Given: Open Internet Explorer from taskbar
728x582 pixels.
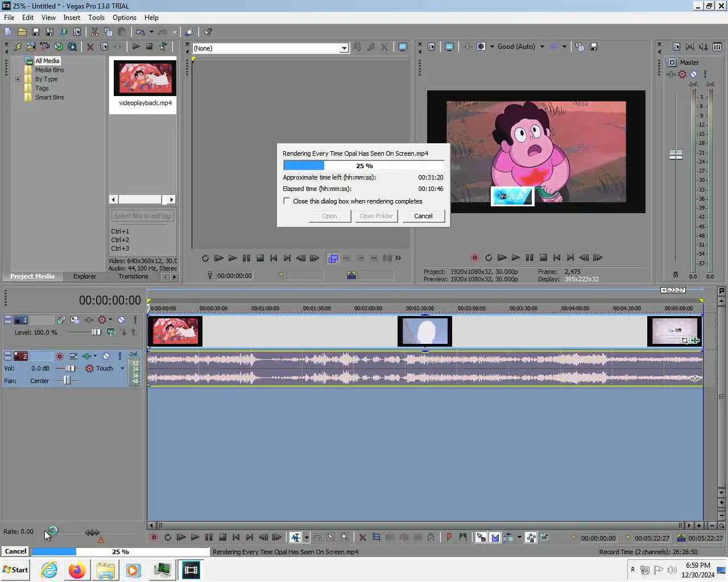Looking at the screenshot, I should click(49, 569).
